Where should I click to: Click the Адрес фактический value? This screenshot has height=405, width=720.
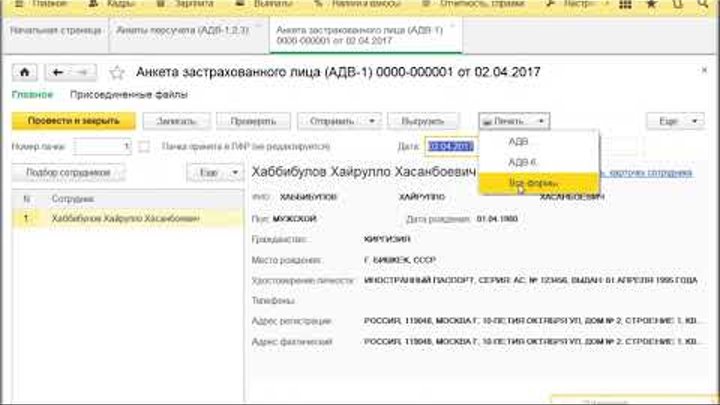click(531, 342)
